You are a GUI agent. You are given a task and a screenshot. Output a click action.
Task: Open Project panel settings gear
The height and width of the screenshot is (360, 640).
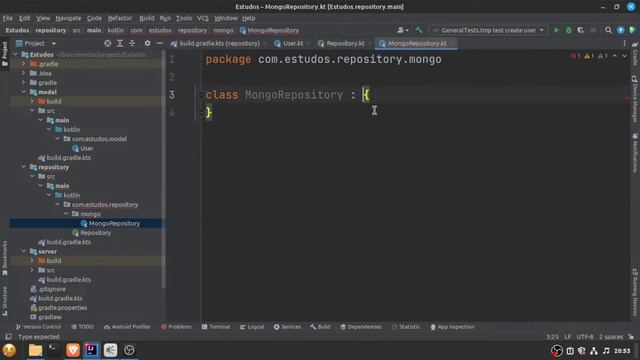pos(147,43)
